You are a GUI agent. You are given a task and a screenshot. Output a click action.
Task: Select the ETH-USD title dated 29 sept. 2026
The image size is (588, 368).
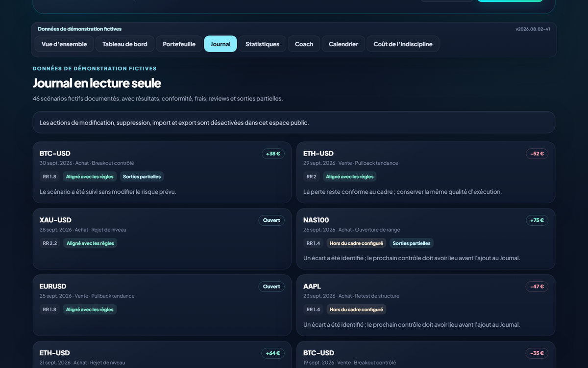click(318, 154)
